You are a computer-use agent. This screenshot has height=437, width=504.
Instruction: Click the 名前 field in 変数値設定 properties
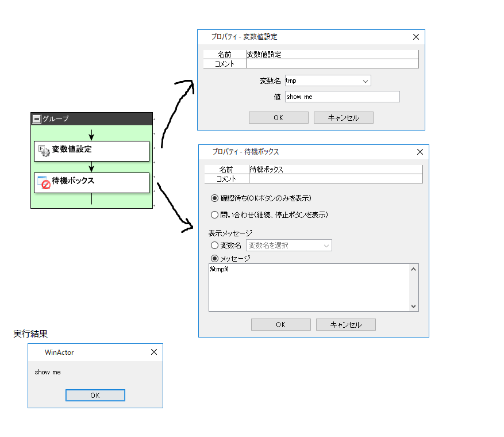pos(332,55)
